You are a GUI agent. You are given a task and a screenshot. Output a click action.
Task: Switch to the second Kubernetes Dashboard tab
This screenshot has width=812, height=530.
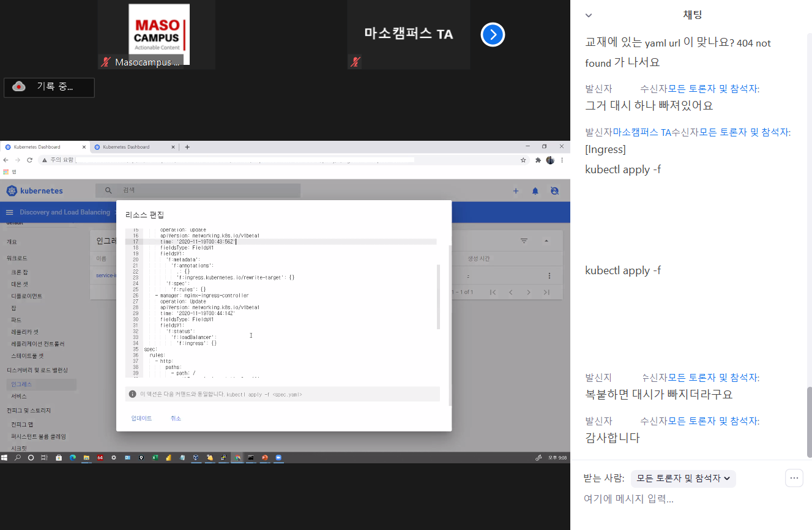132,147
